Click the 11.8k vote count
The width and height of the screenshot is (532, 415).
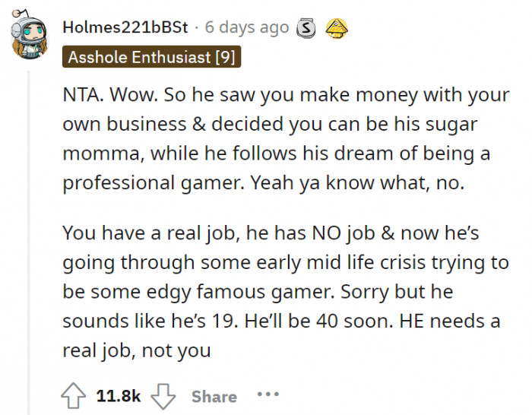pos(119,396)
